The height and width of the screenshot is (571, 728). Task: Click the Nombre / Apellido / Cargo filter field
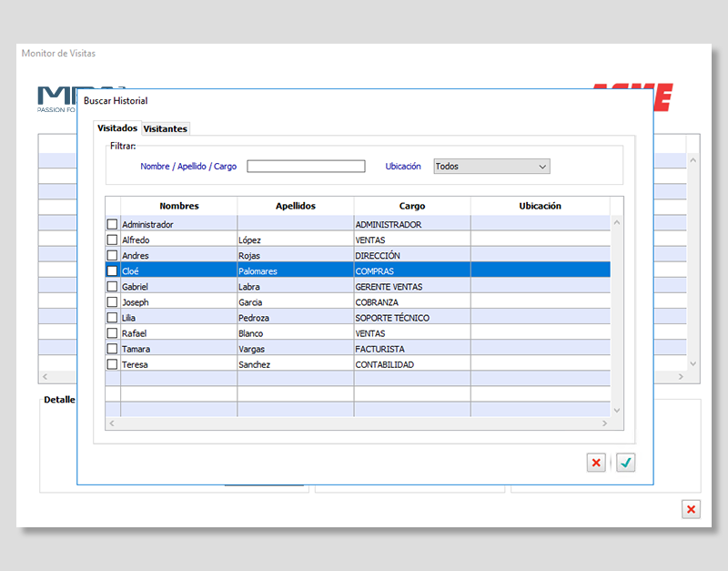point(306,167)
